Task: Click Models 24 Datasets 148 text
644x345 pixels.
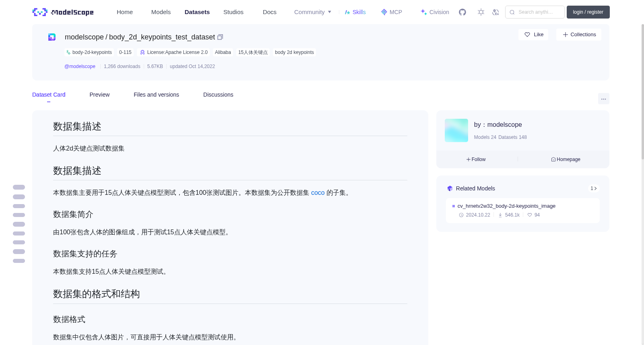Action: point(500,137)
